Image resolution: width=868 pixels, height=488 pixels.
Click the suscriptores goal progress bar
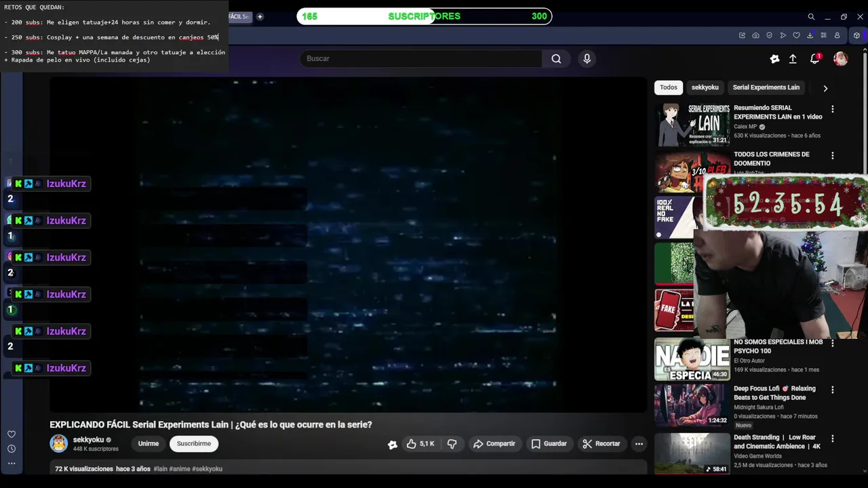tap(425, 16)
